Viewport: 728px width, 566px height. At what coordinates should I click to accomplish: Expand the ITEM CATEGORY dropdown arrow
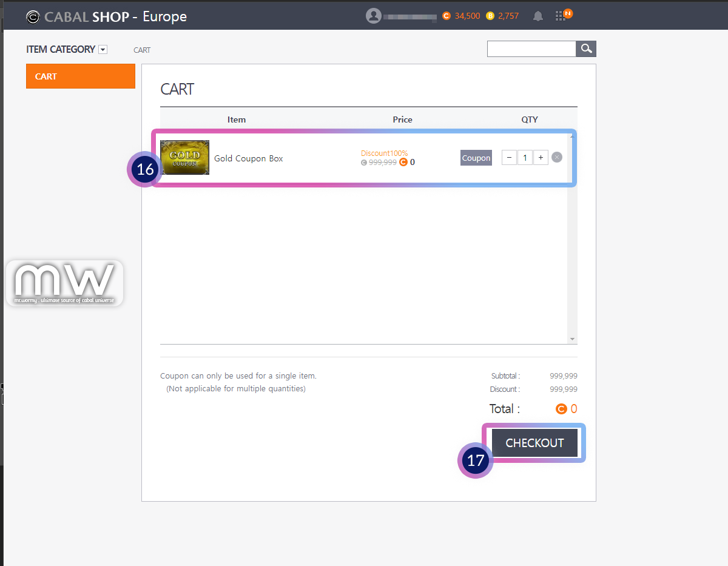[103, 50]
